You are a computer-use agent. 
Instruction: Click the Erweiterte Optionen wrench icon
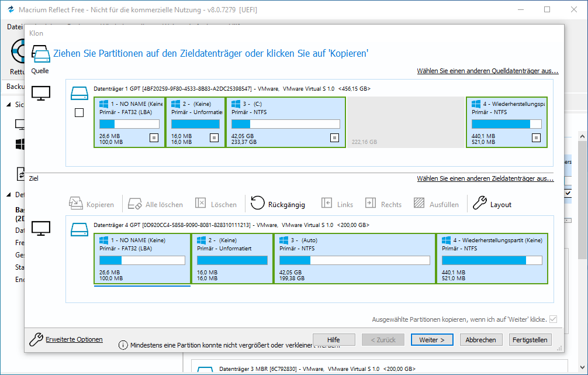36,339
